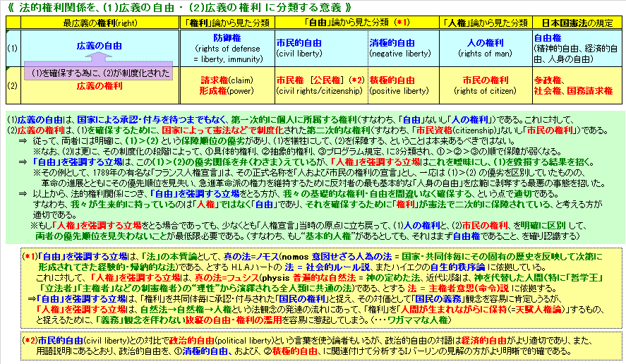Click the green phrase 基本的人権
626x364 pixels.
click(328, 236)
